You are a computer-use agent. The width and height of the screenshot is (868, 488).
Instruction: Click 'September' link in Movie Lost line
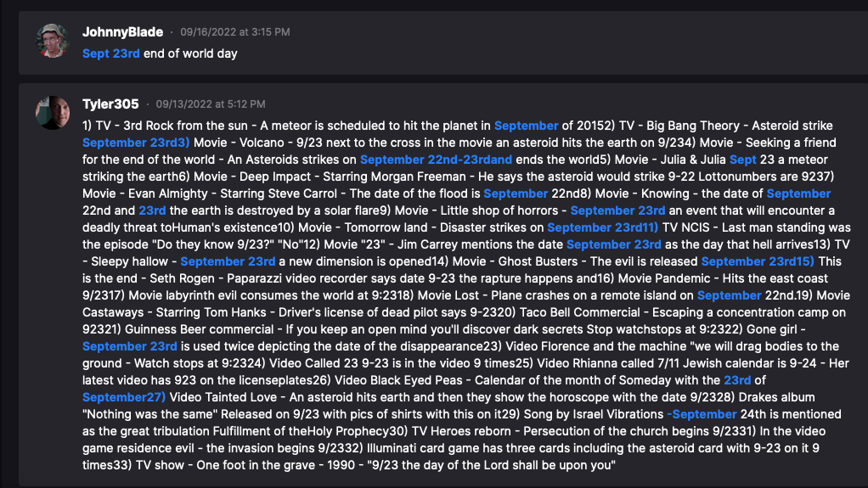(x=729, y=295)
